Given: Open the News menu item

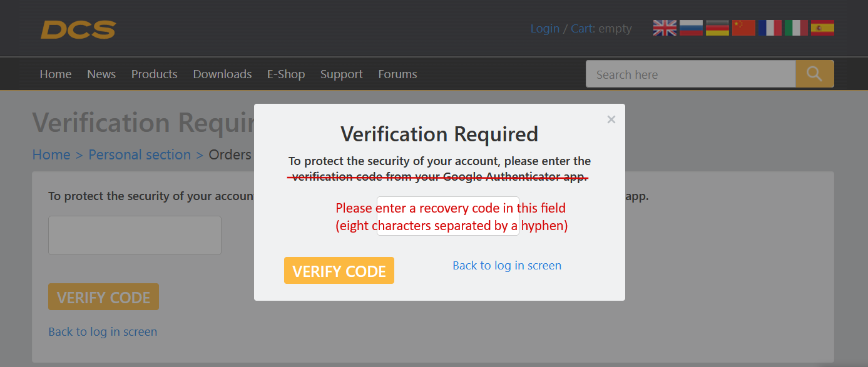Looking at the screenshot, I should pyautogui.click(x=101, y=74).
